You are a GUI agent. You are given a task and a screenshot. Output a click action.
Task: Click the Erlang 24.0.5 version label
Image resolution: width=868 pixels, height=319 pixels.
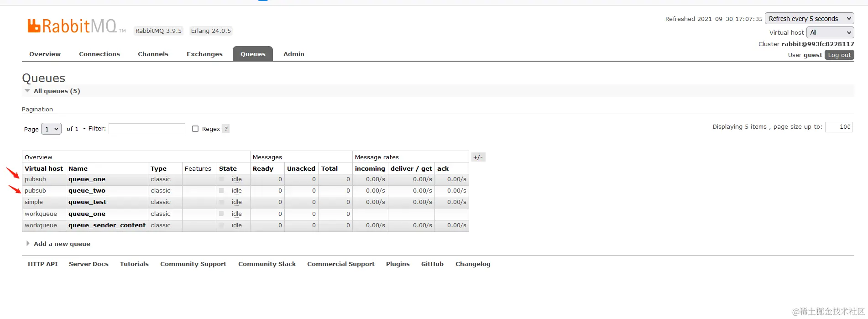[x=211, y=31]
